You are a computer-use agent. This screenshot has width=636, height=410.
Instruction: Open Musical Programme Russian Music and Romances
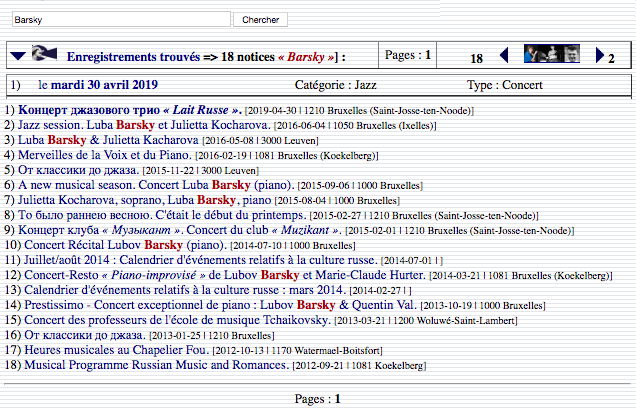click(x=156, y=365)
